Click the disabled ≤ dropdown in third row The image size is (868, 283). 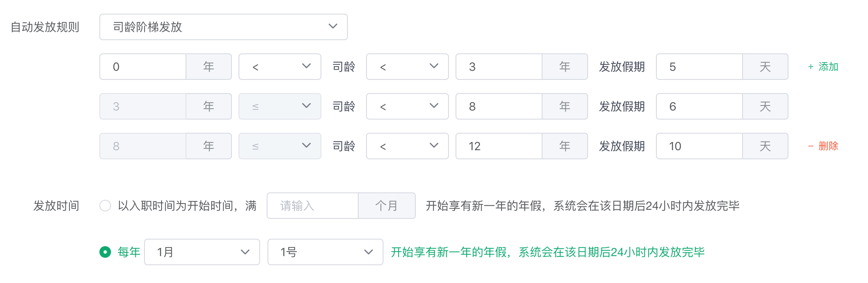point(280,146)
